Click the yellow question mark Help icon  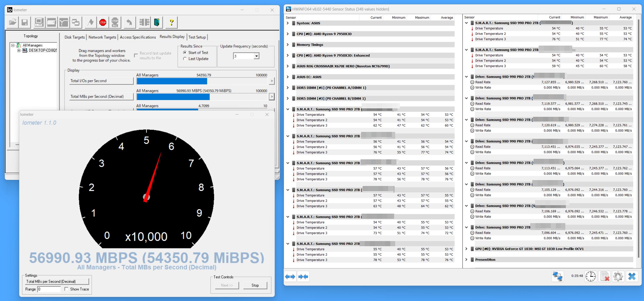tap(171, 23)
